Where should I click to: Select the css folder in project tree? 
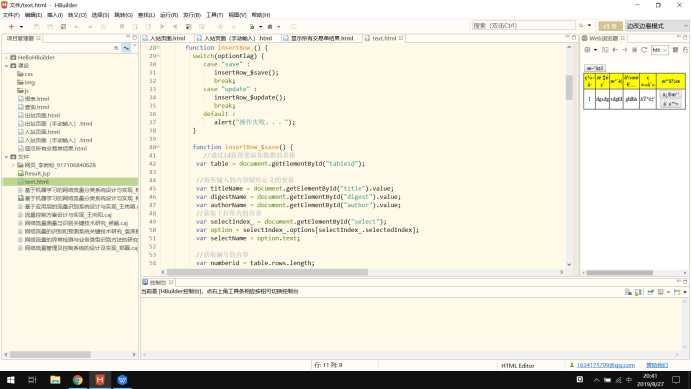coord(25,74)
